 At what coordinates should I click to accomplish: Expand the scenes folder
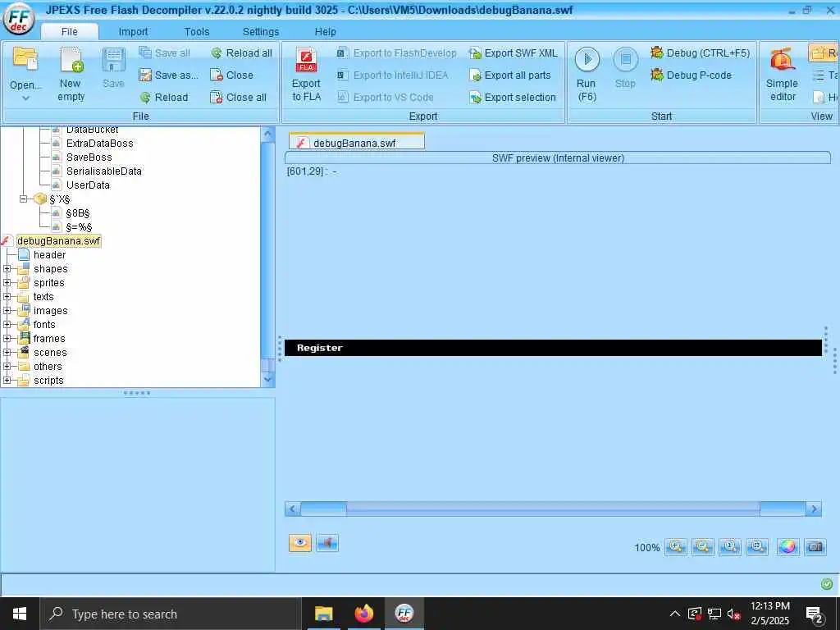click(x=7, y=352)
